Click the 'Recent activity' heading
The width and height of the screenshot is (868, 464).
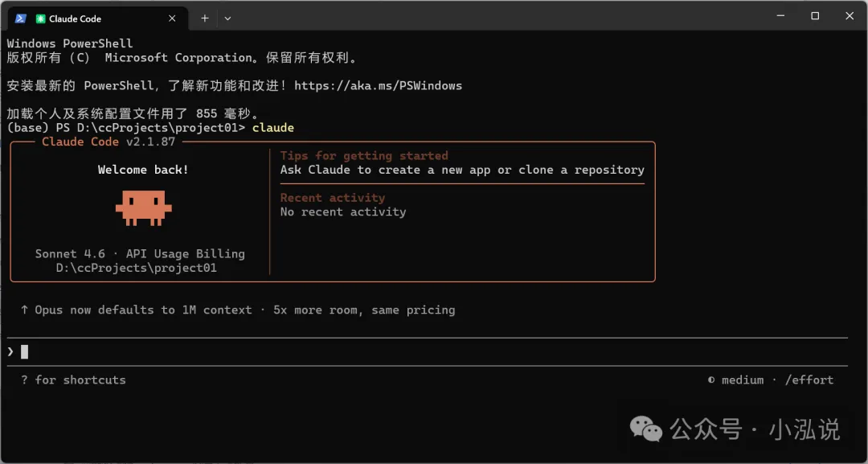[x=332, y=198]
